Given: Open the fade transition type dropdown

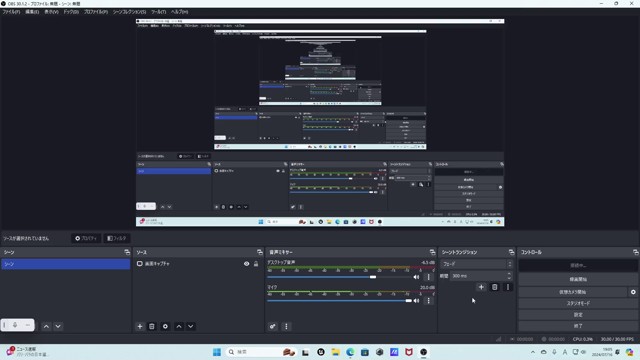Looking at the screenshot, I should click(476, 264).
